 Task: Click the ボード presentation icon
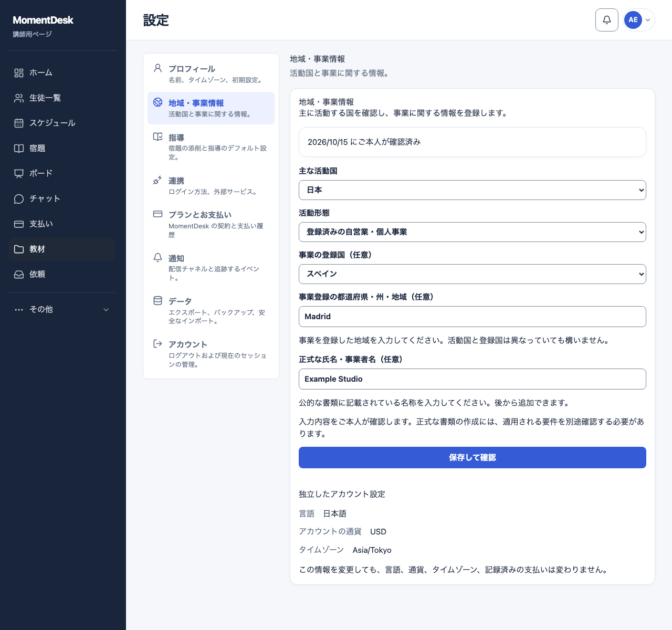pos(19,174)
